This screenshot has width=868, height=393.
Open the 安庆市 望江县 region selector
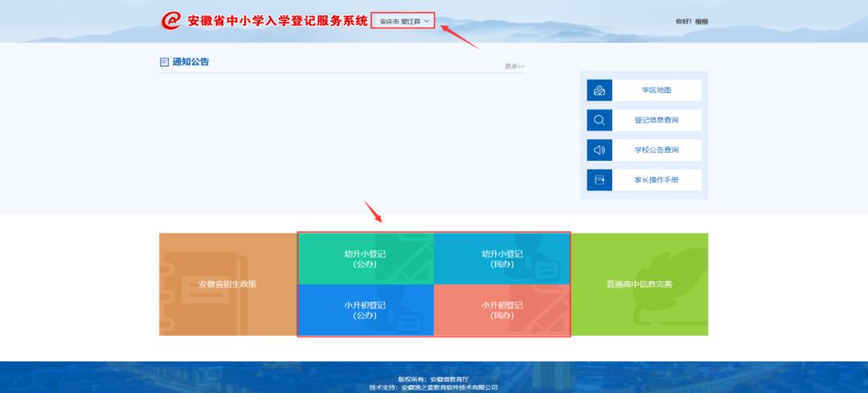point(401,21)
